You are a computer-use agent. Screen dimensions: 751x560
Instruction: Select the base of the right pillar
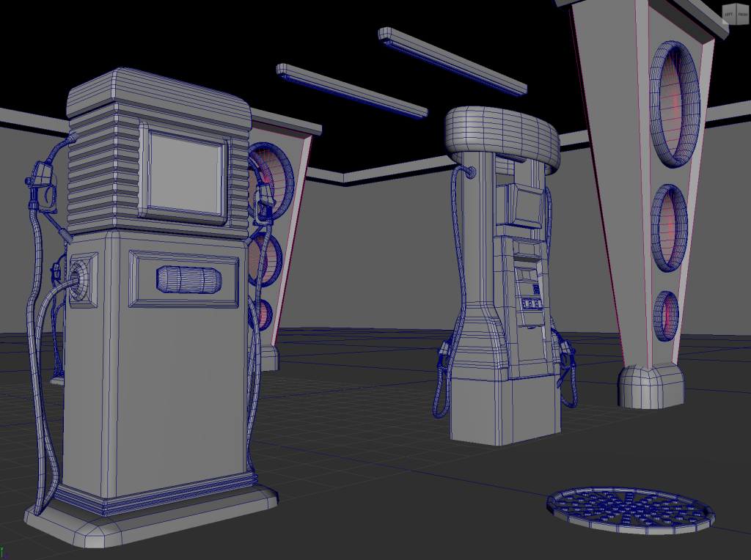650,386
